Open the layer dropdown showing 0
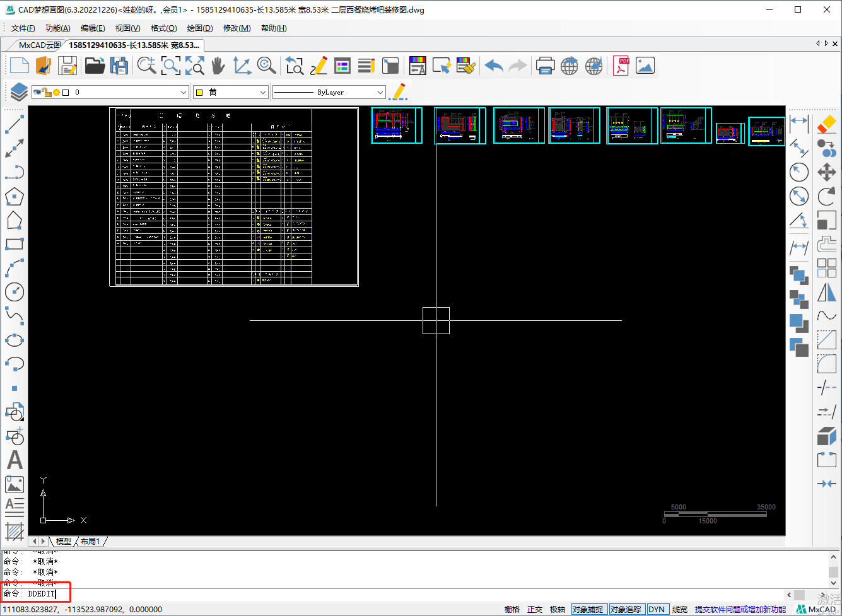The image size is (842, 616). click(x=110, y=92)
